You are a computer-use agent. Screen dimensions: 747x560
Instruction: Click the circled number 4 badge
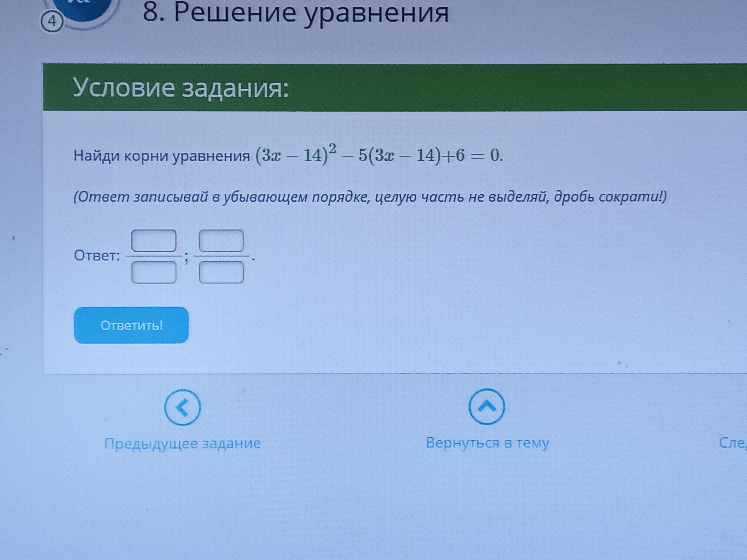(52, 21)
